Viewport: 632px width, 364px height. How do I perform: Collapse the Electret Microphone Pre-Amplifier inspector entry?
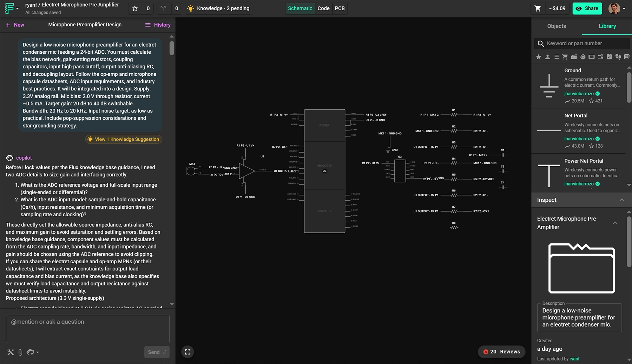[x=615, y=222]
